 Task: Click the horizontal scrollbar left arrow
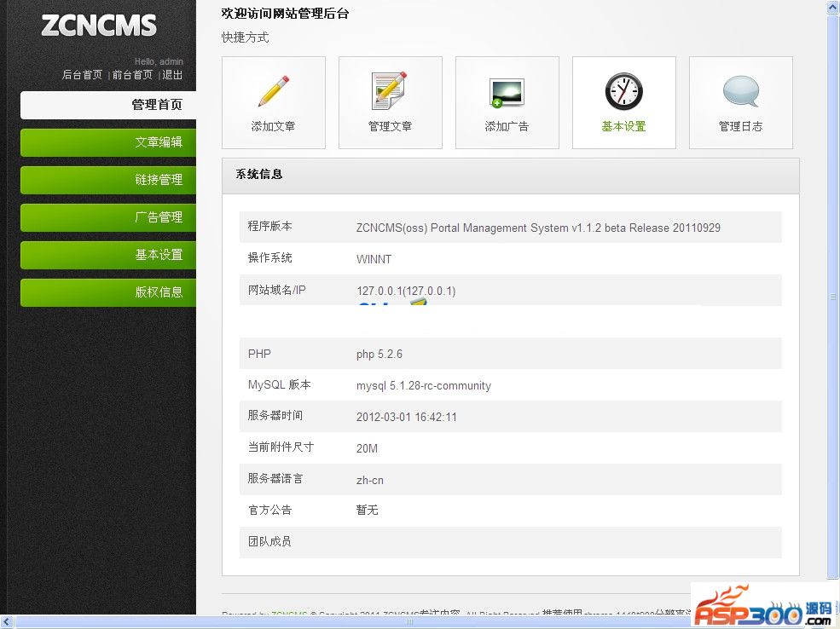(6, 621)
